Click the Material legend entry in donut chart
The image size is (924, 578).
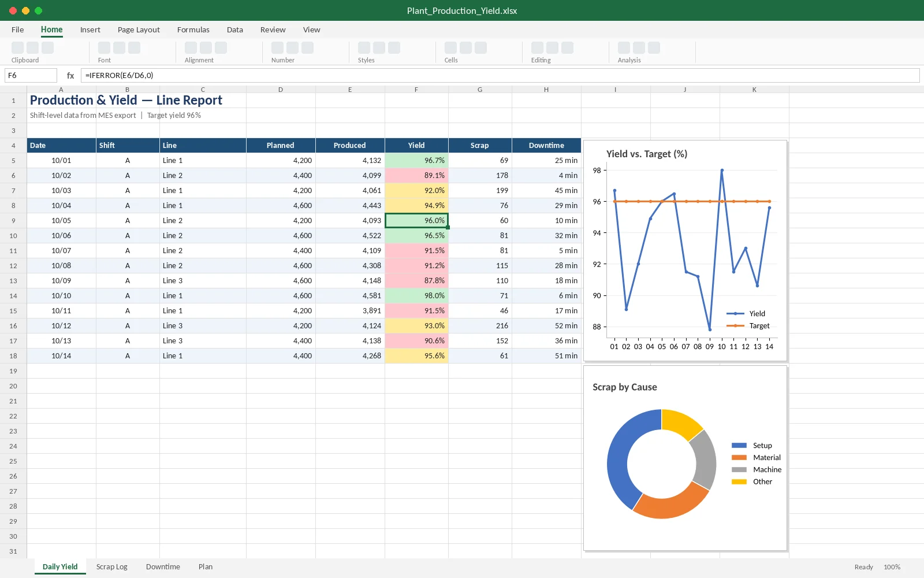[x=756, y=458]
